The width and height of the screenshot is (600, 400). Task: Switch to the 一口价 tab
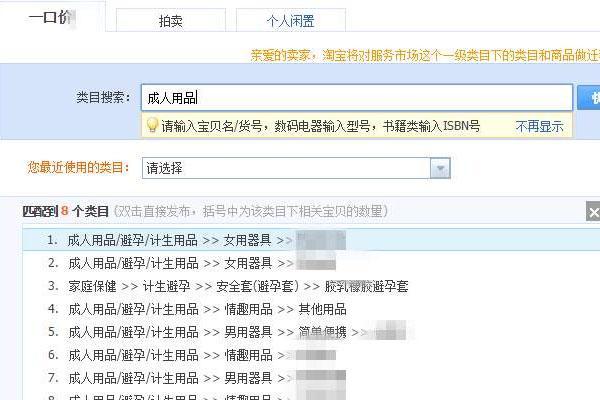pyautogui.click(x=53, y=17)
